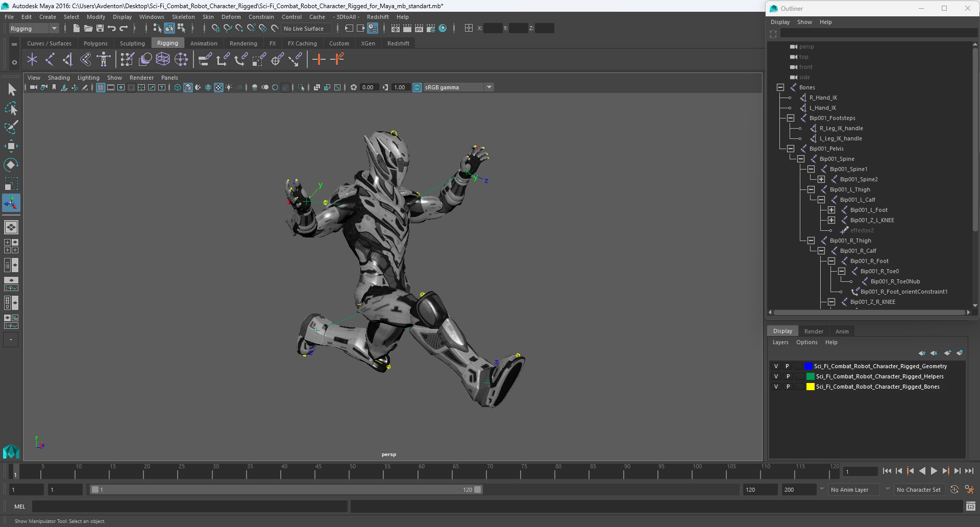Click the Create Locator shelf icon

(x=32, y=59)
